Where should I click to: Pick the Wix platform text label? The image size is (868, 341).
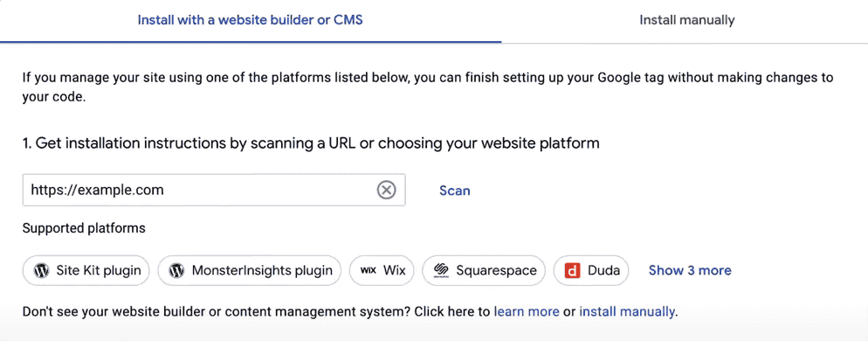click(x=395, y=270)
